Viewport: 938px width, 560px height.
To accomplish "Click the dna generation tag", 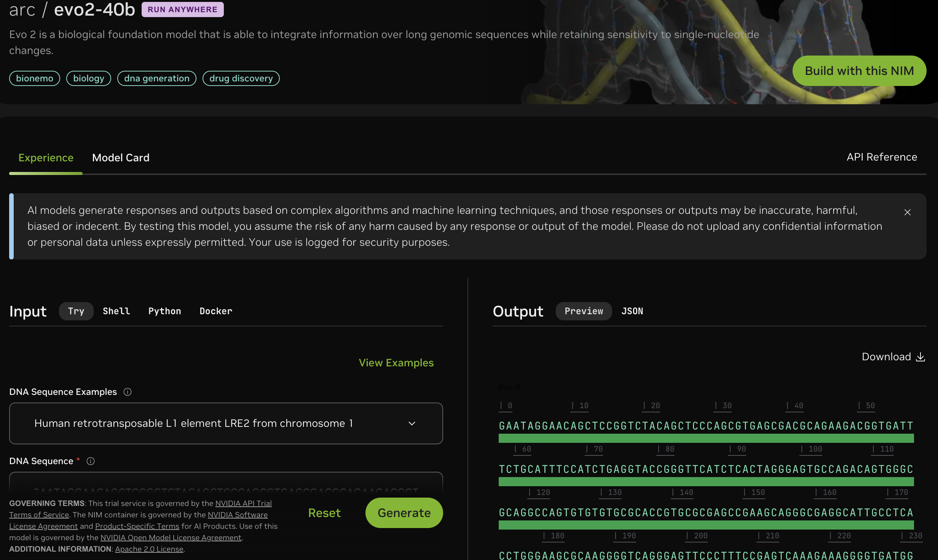I will [156, 78].
